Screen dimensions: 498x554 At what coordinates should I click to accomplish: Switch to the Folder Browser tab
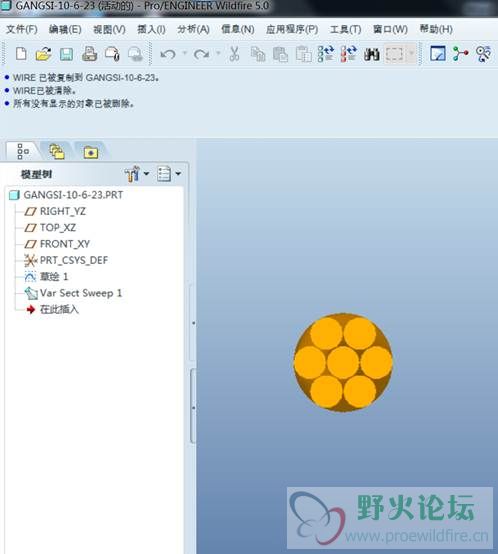(57, 152)
